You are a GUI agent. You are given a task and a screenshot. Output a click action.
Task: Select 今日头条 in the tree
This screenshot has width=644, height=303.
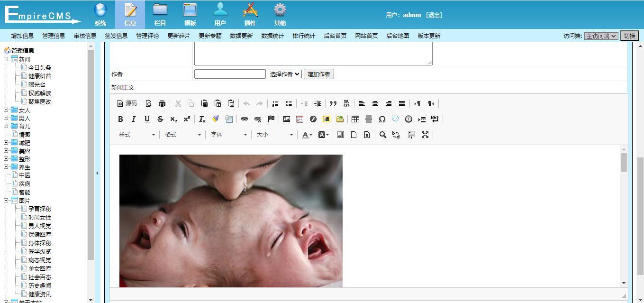40,68
